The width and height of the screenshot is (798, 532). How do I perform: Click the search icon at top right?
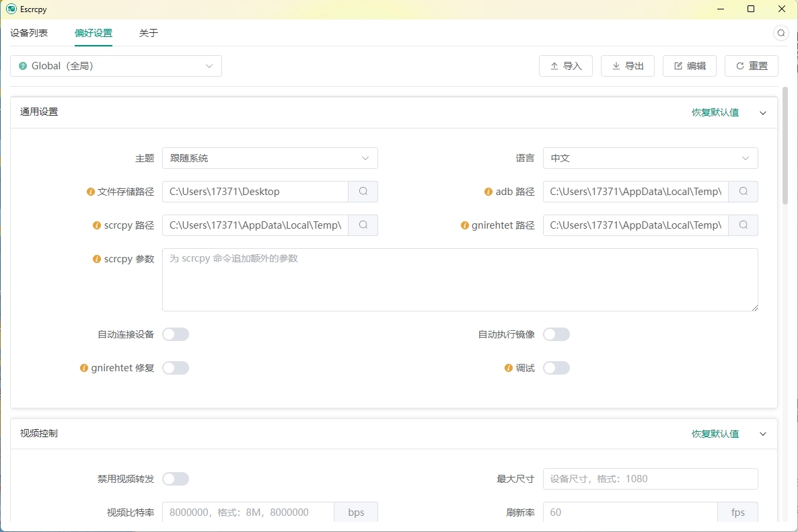click(x=781, y=32)
